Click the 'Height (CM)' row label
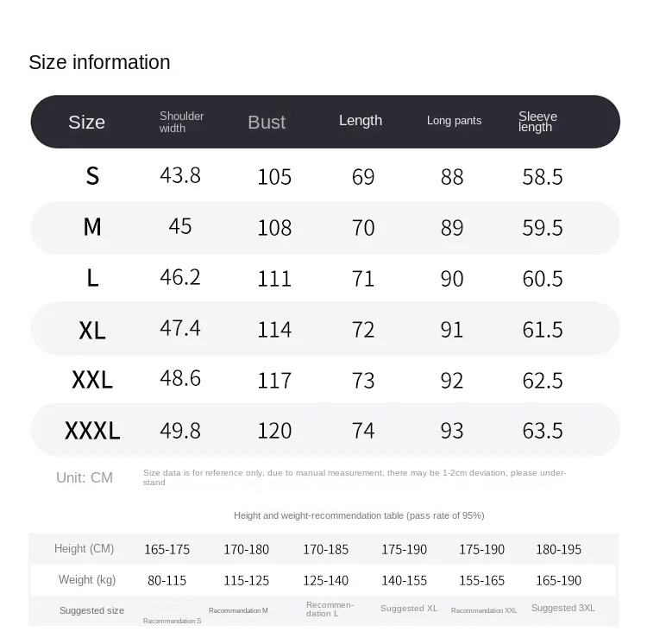 click(x=84, y=549)
